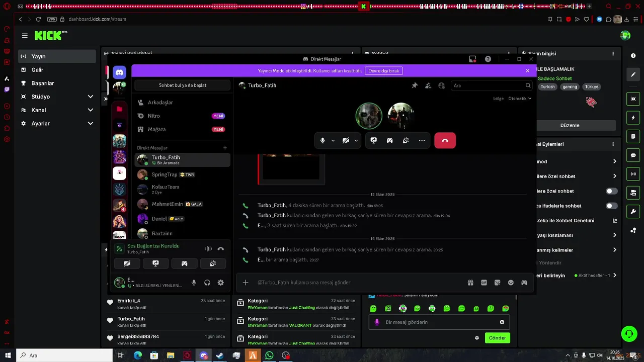Select Gelir in the Kick sidebar

[57, 70]
